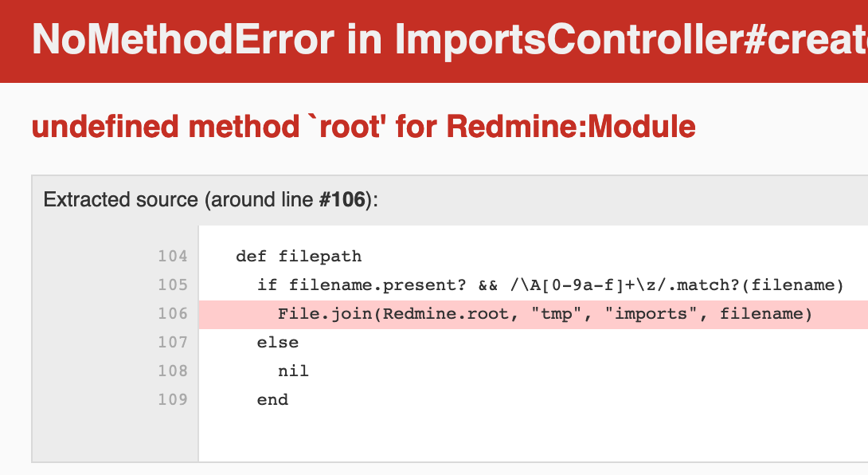The height and width of the screenshot is (475, 868).
Task: Click line number 104 in the gutter
Action: [x=173, y=256]
